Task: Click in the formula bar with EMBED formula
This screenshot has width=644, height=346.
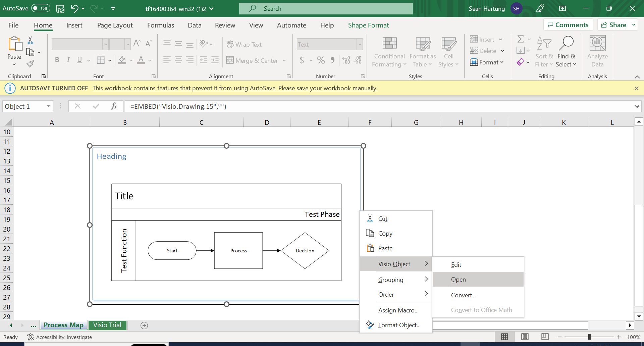Action: tap(379, 106)
